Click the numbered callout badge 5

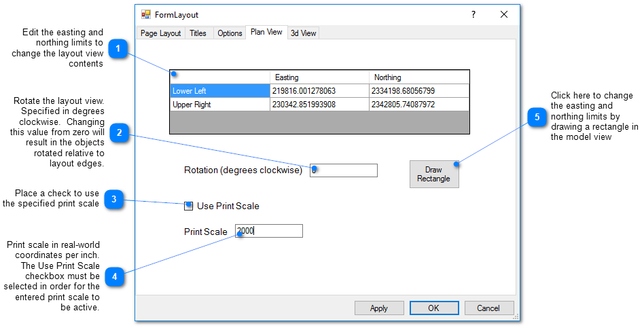pyautogui.click(x=537, y=117)
